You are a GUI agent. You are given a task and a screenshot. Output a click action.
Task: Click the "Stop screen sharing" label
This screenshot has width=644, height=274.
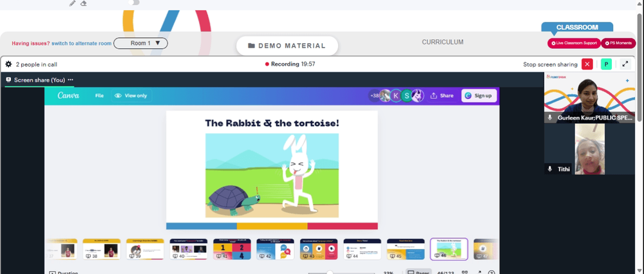pos(551,64)
